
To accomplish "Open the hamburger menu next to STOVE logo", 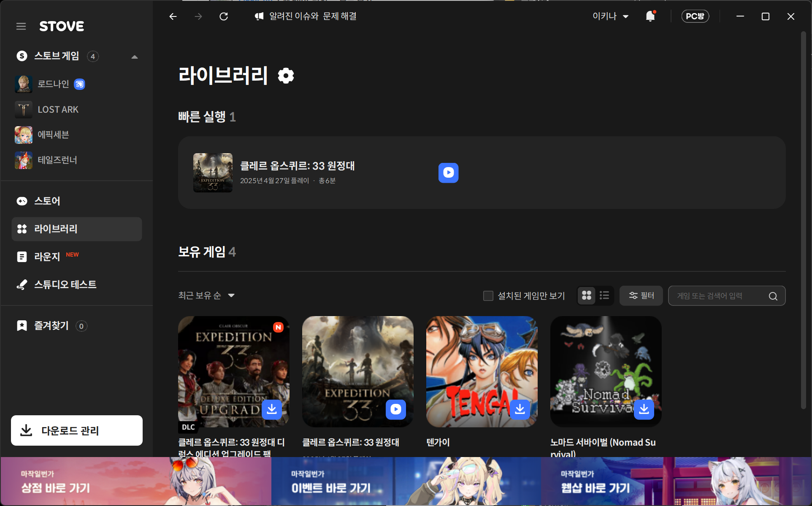I will pos(21,26).
